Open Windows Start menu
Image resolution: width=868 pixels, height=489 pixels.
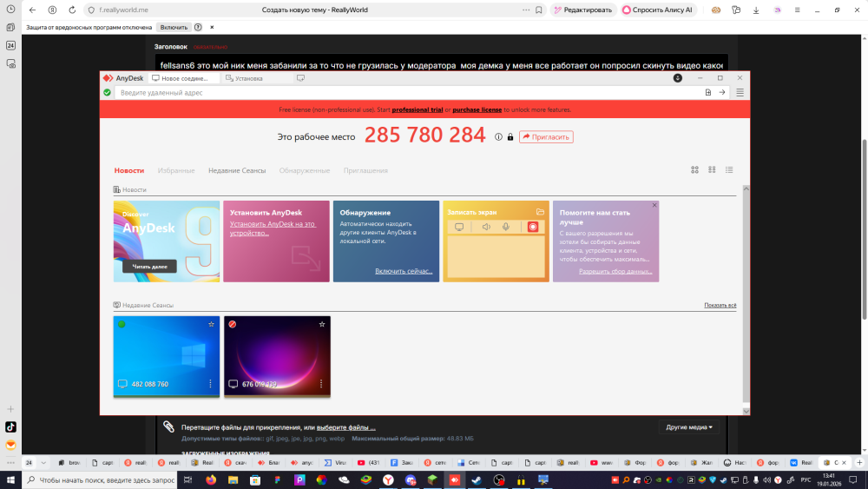pos(10,479)
